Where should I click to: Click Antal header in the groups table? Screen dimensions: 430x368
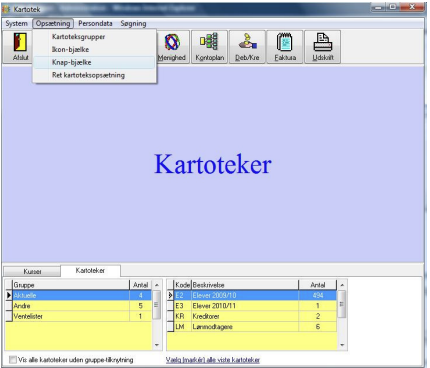(x=140, y=285)
